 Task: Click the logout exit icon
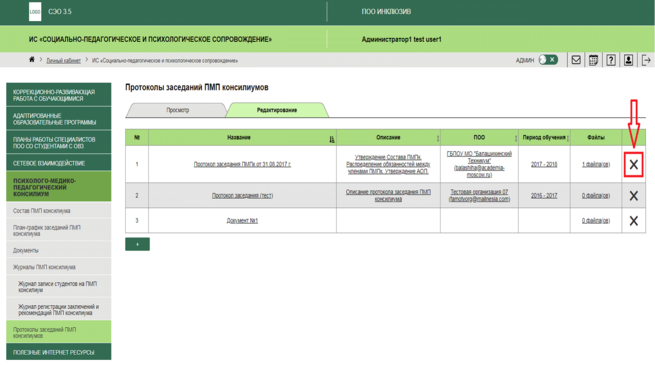tap(646, 60)
